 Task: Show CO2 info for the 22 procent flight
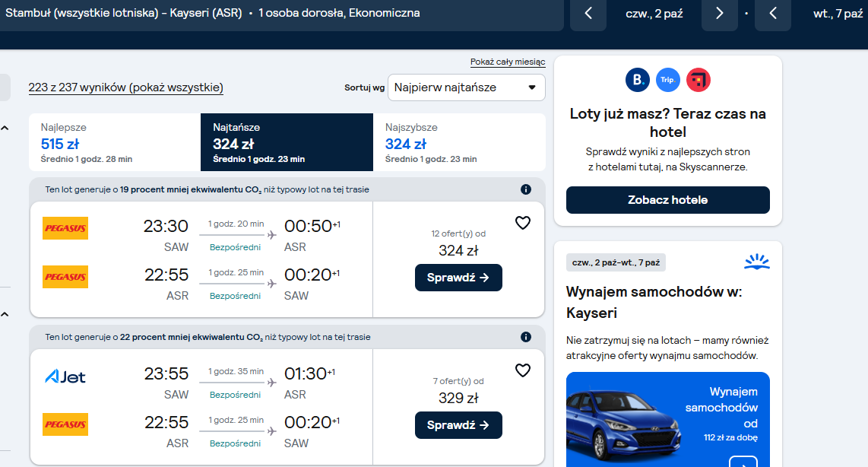coord(526,337)
